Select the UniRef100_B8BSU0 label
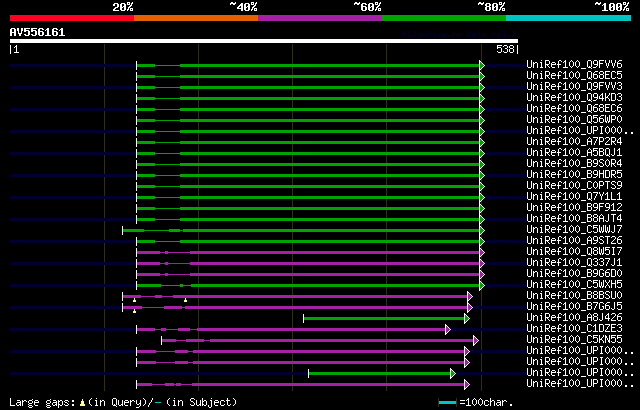The width and height of the screenshot is (640, 410). click(574, 296)
